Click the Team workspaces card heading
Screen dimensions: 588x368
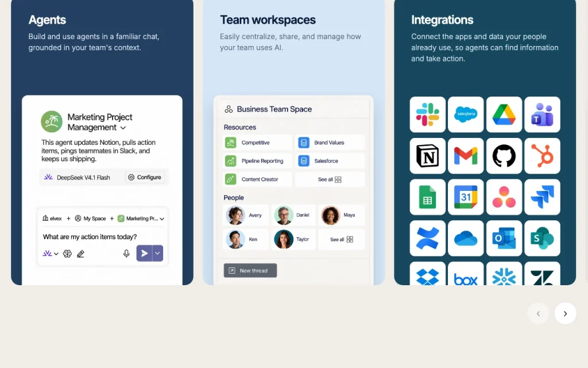coord(268,20)
